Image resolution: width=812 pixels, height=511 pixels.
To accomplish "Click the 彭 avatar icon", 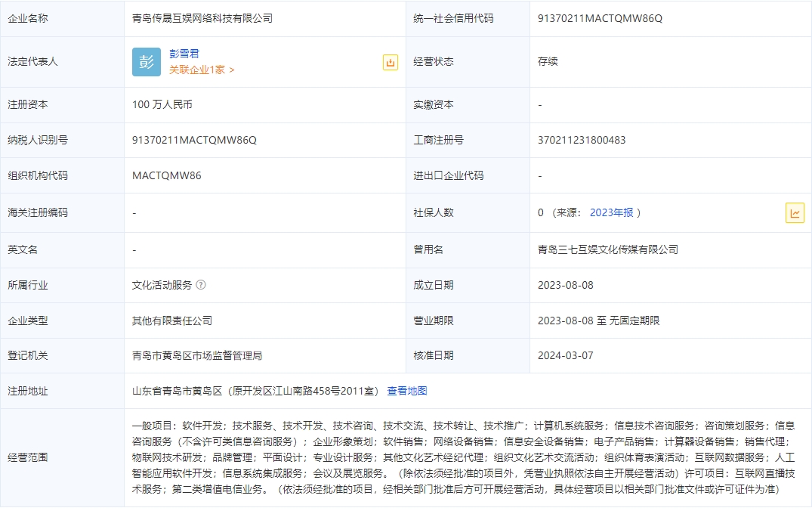I will [147, 62].
